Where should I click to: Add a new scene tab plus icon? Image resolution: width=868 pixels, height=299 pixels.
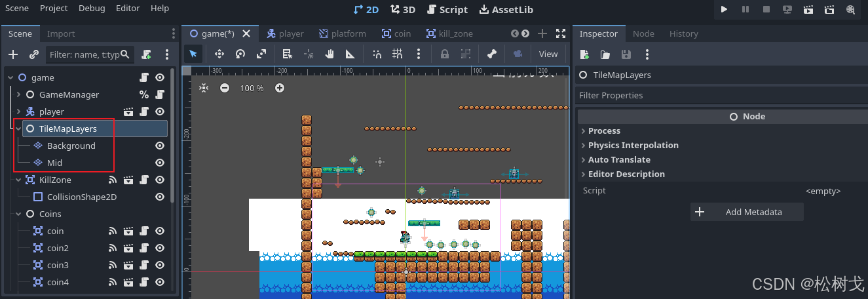pos(542,33)
